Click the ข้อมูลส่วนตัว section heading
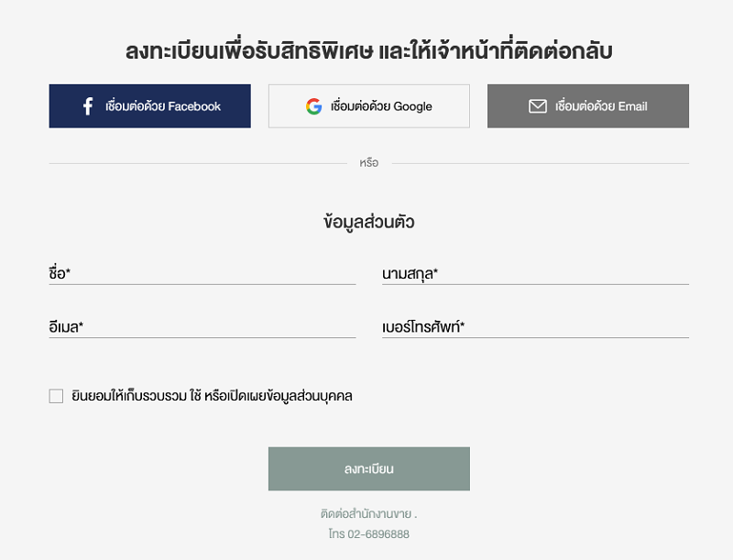The width and height of the screenshot is (733, 560). 369,221
